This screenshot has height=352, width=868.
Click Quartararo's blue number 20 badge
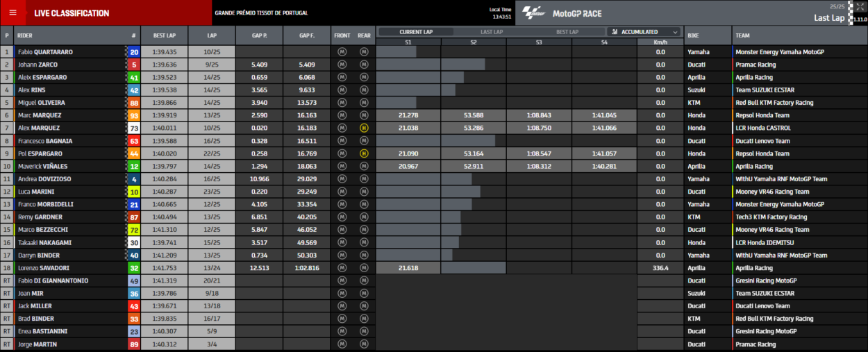[x=134, y=52]
